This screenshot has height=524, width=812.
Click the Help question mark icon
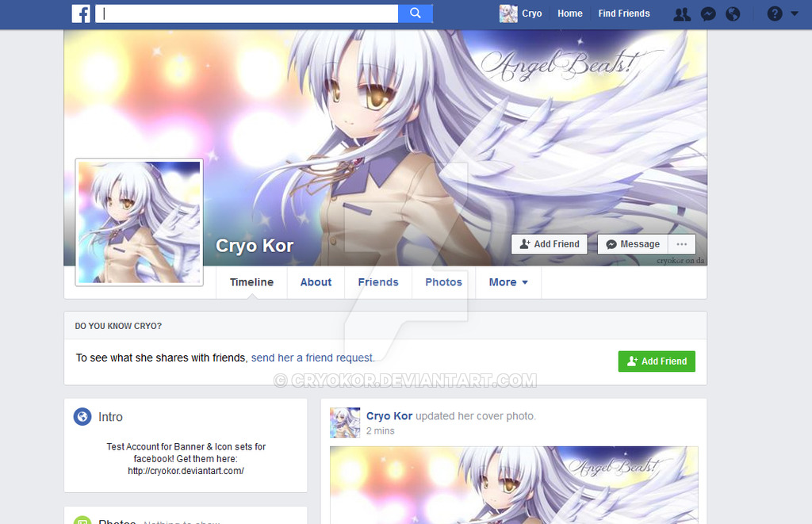tap(774, 13)
